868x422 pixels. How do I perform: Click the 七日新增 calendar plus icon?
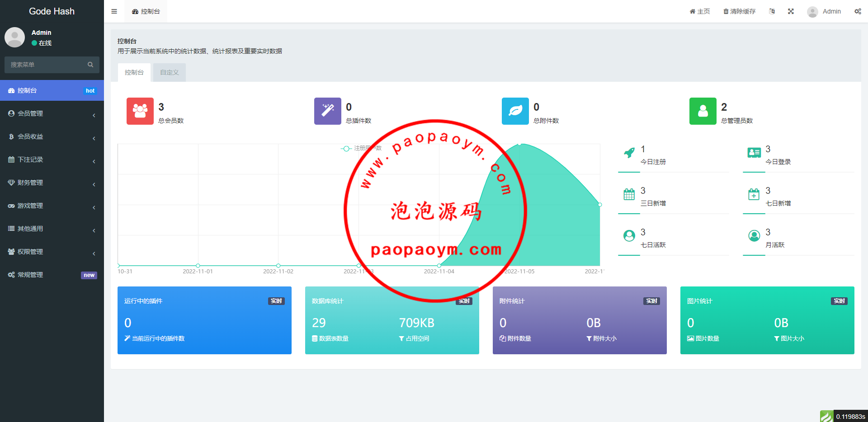(754, 194)
